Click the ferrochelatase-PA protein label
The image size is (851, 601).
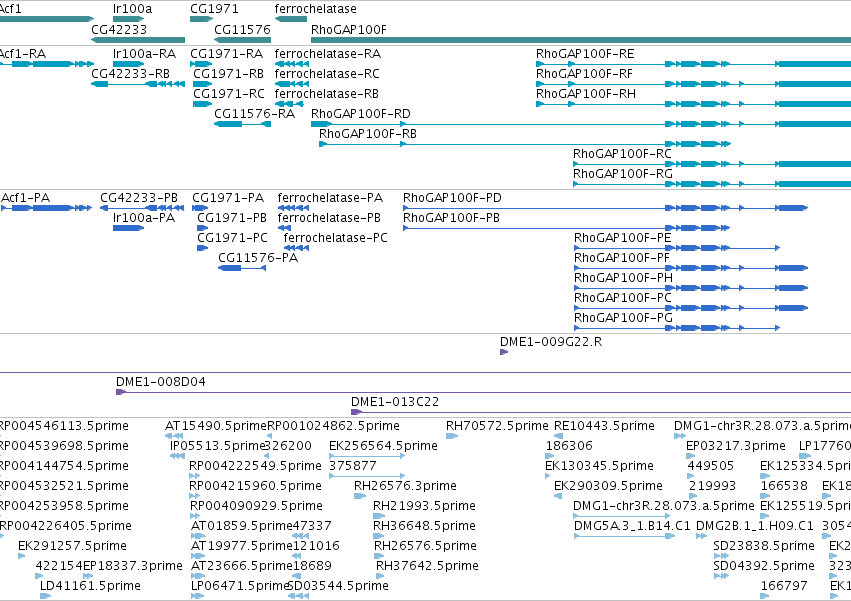pyautogui.click(x=330, y=198)
